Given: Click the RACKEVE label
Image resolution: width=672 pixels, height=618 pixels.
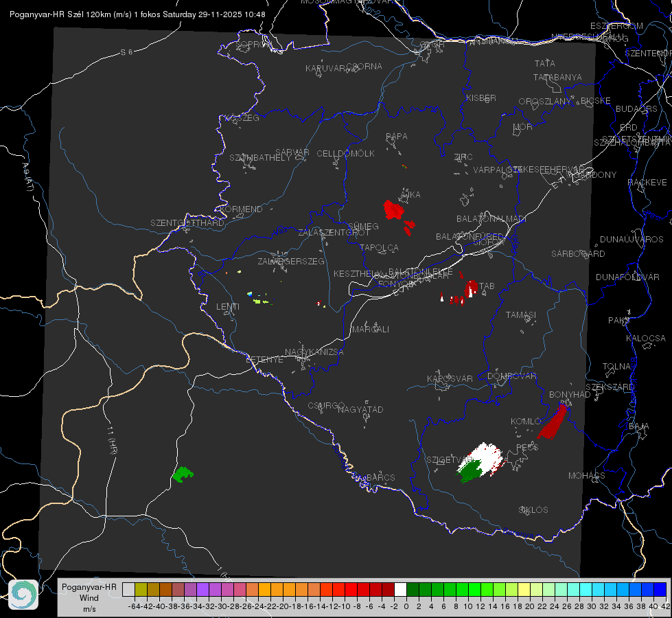Looking at the screenshot, I should [647, 183].
